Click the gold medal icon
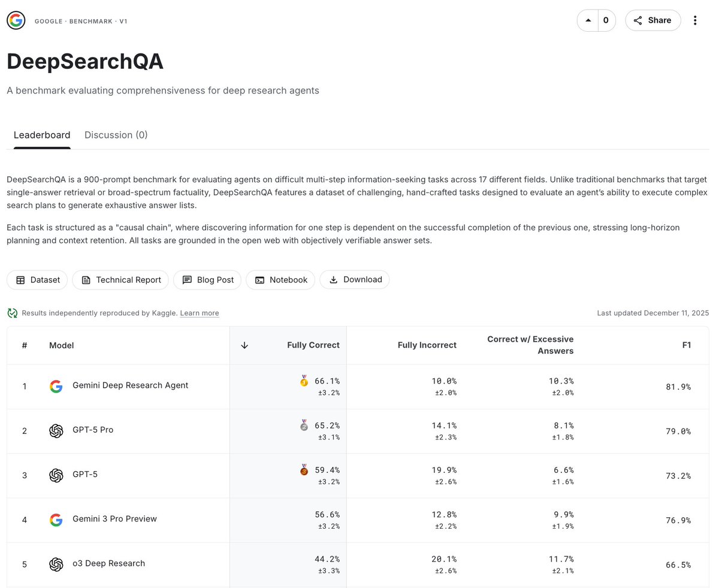 (x=304, y=381)
